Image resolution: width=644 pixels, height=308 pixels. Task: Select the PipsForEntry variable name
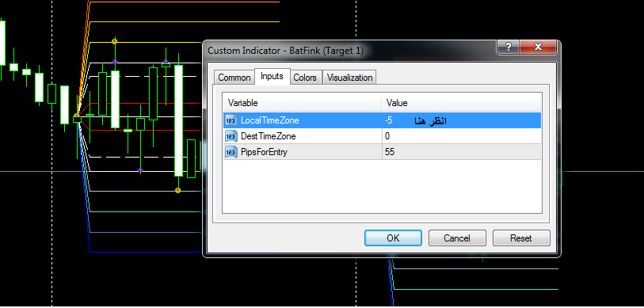264,152
